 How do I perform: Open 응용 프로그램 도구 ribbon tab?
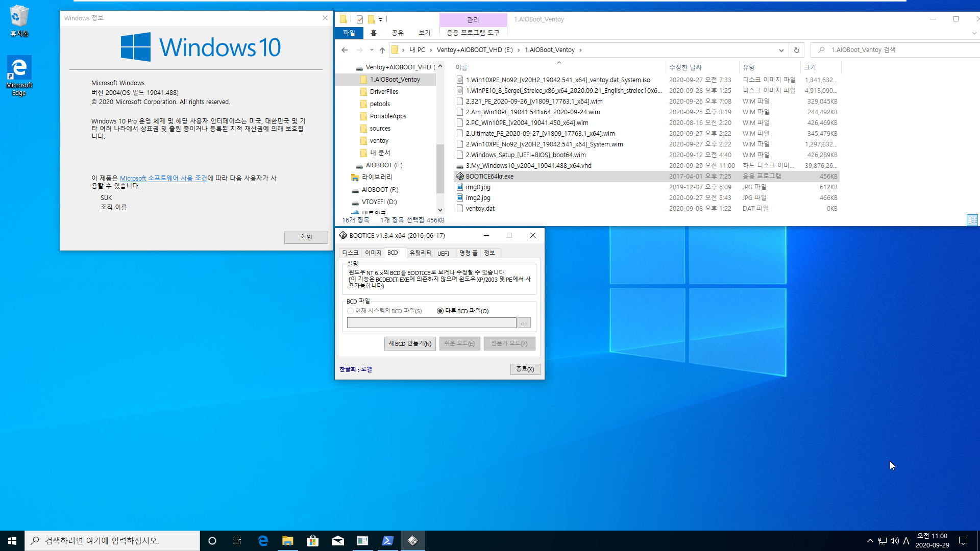pyautogui.click(x=473, y=33)
